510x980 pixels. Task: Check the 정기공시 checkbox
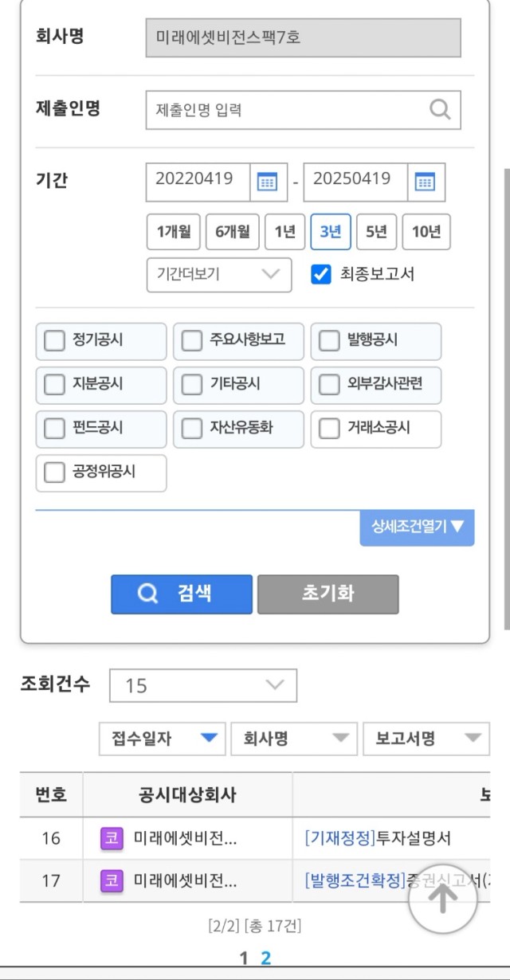(x=54, y=341)
